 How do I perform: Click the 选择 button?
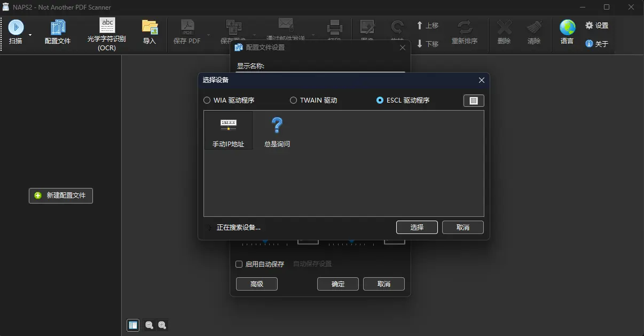tap(417, 227)
